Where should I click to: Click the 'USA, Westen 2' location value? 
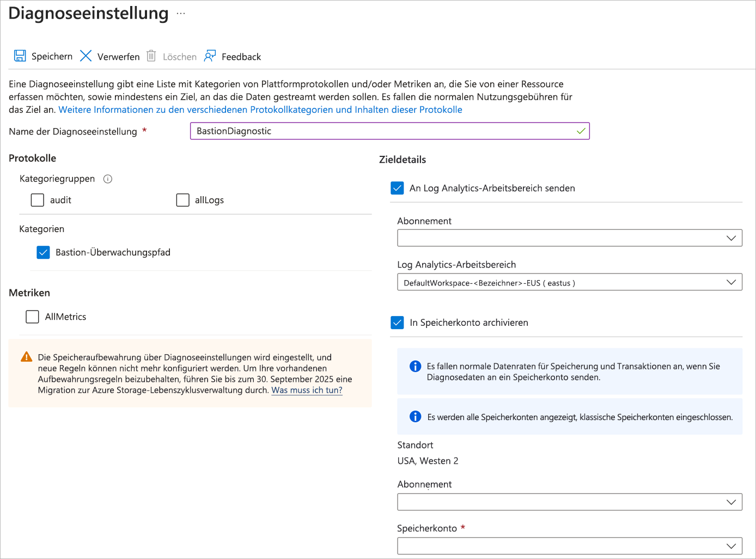coord(428,461)
